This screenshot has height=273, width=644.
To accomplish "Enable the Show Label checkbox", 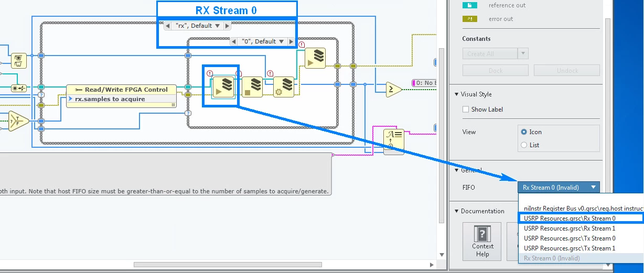I will click(x=466, y=110).
